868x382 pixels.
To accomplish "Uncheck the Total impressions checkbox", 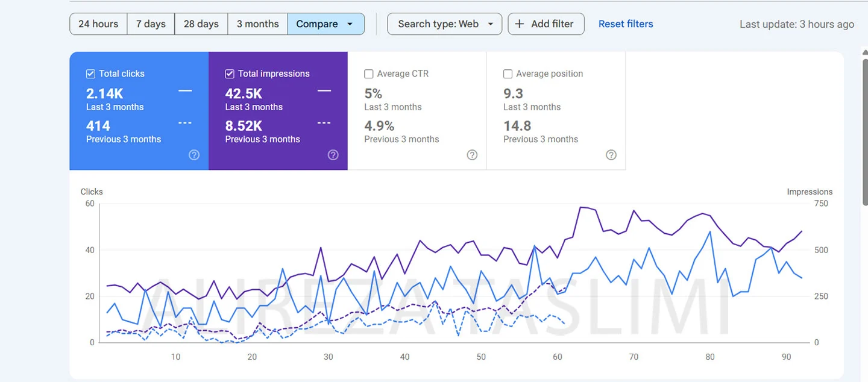I will [230, 74].
